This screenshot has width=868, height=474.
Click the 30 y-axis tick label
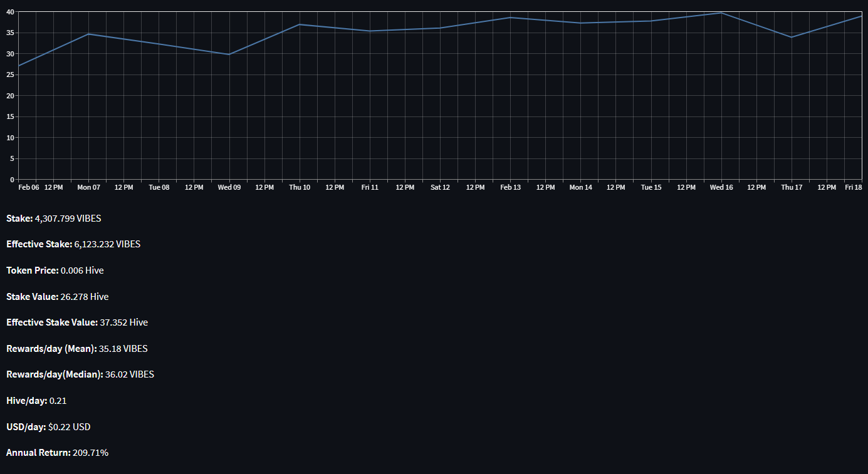(11, 54)
